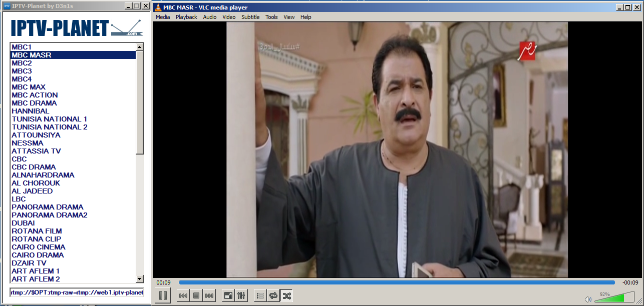Select CBC channel

point(73,159)
